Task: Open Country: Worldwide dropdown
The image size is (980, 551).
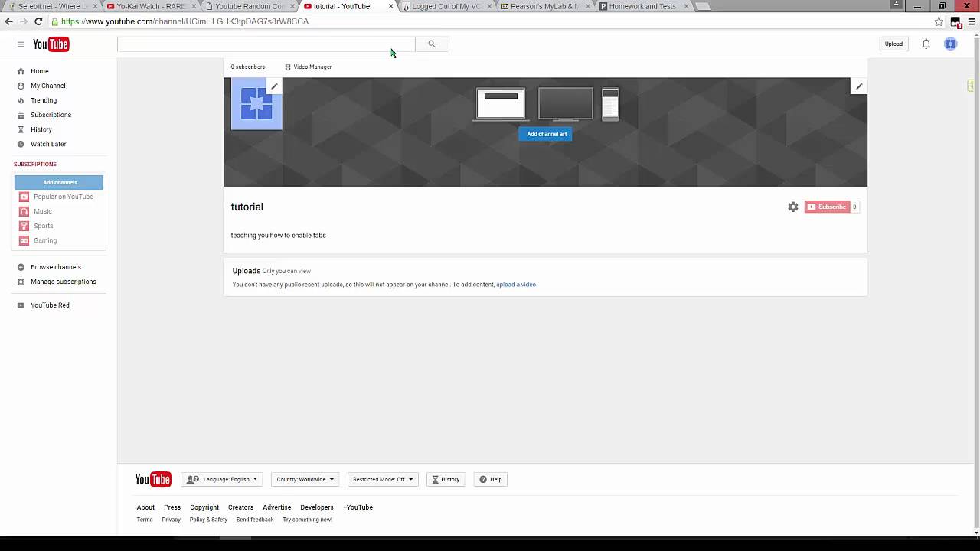Action: tap(305, 479)
